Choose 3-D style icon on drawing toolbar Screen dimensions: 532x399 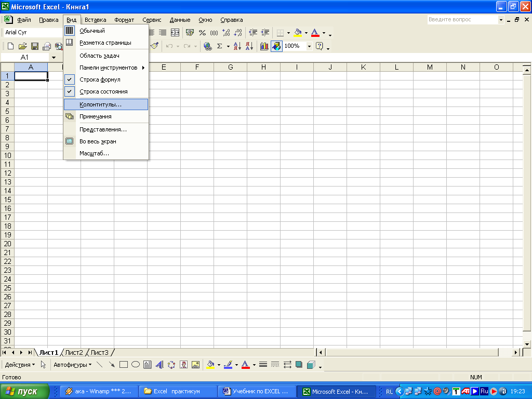311,365
